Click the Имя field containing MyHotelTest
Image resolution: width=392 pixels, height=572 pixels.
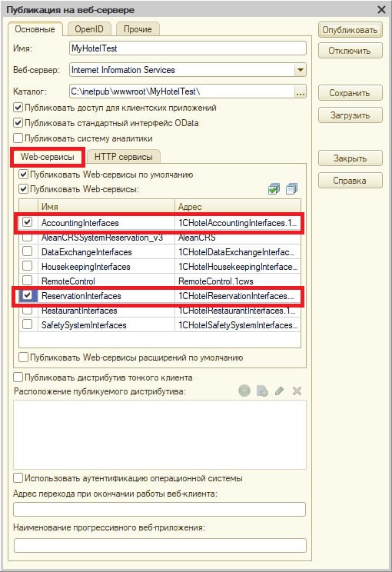[188, 48]
